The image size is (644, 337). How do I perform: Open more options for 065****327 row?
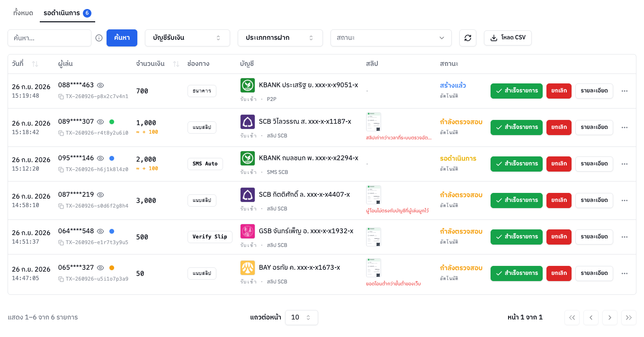coord(625,273)
